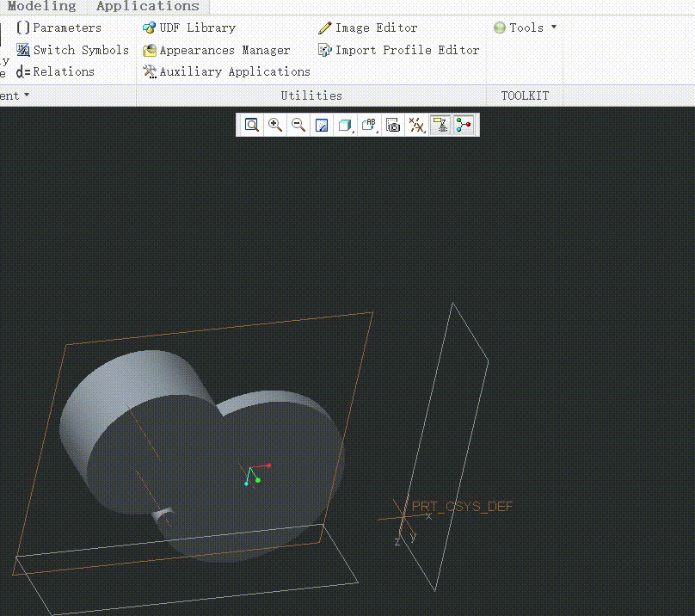The width and height of the screenshot is (695, 616).
Task: Click the green Tools sphere icon
Action: [x=500, y=28]
